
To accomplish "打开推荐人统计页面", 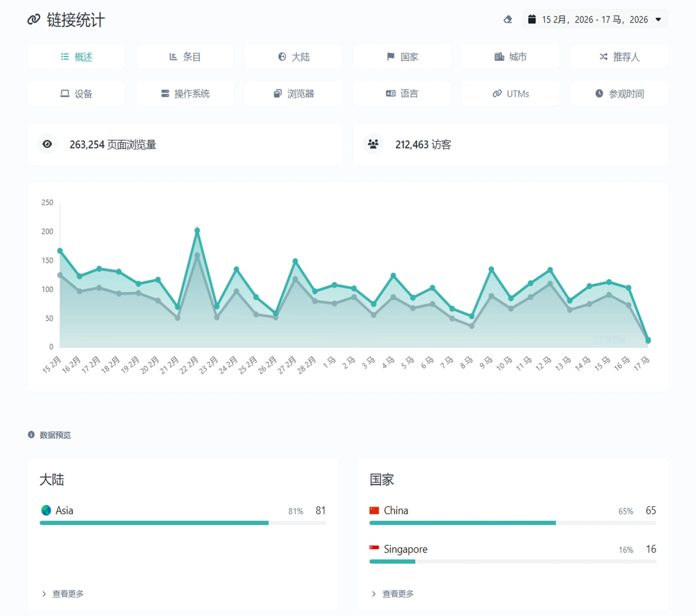I will pos(619,57).
